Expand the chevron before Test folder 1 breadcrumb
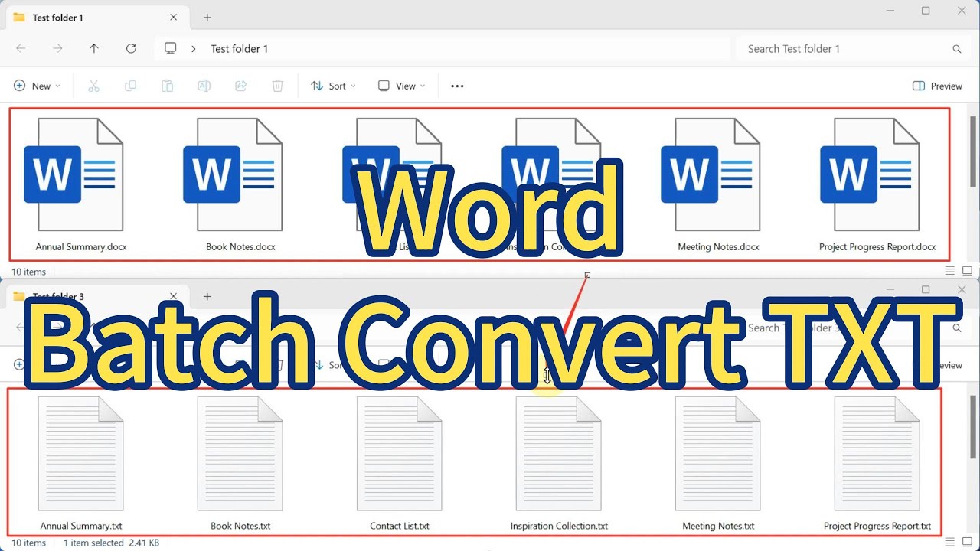The width and height of the screenshot is (980, 551). [x=194, y=48]
